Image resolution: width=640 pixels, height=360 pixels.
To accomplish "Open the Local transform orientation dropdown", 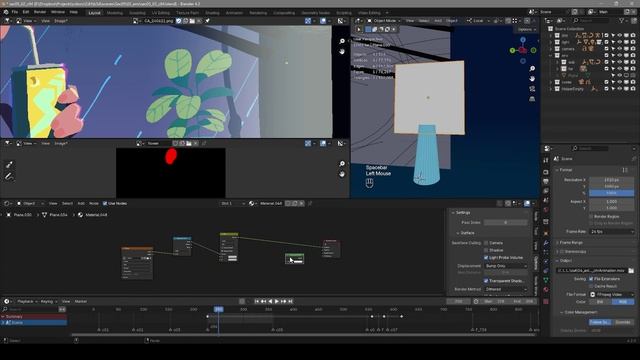I will coord(477,20).
